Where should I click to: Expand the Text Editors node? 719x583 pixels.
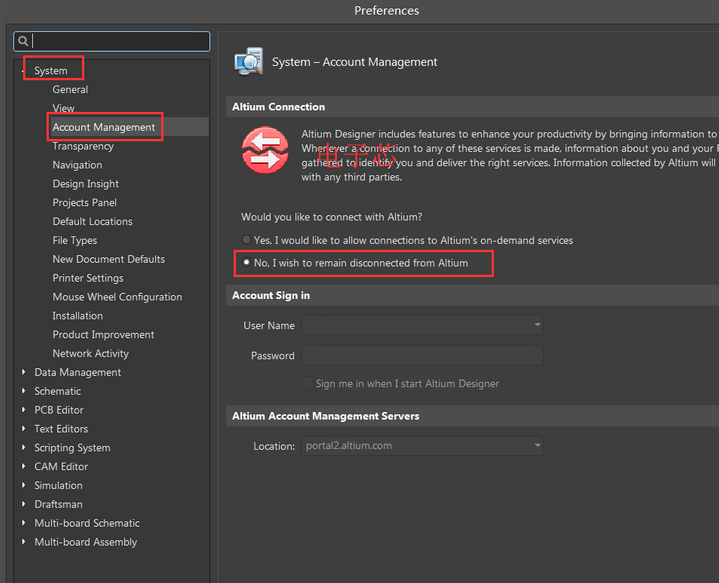tap(23, 428)
